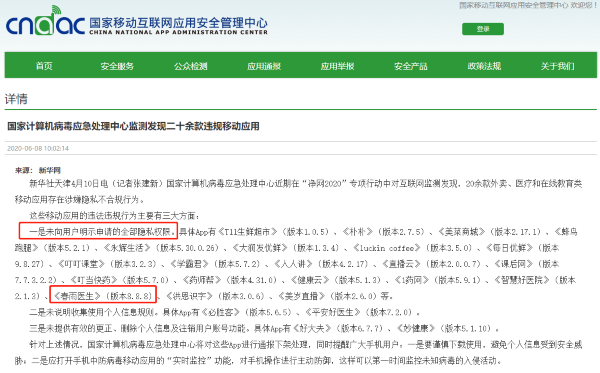Click the text 《智慧好医院》
The image size is (600, 373).
tap(522, 280)
